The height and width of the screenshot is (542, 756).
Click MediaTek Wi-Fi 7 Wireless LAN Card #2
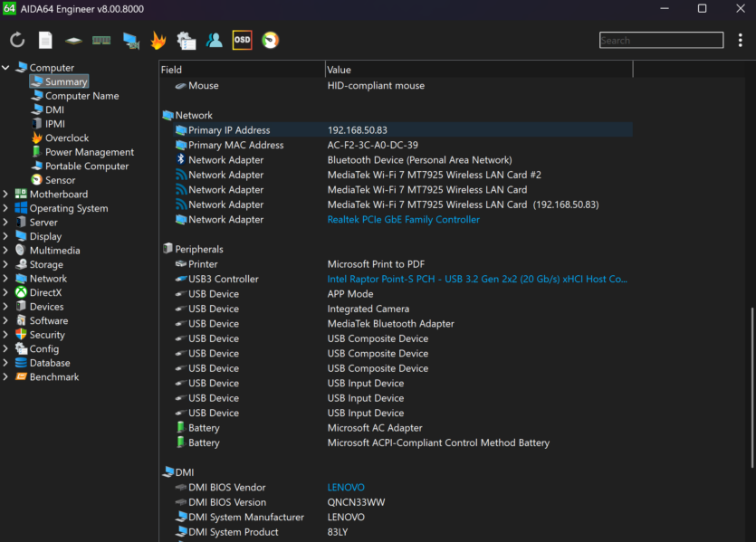click(x=434, y=175)
